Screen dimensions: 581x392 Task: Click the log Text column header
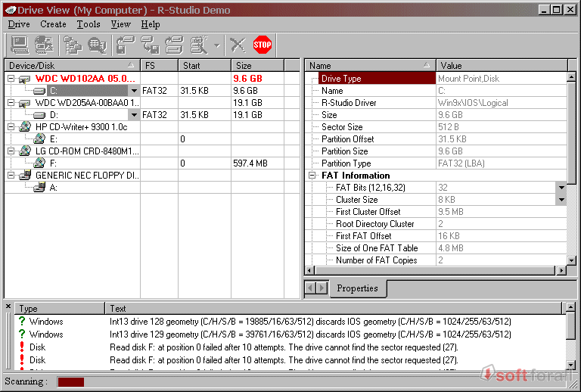tap(334, 308)
